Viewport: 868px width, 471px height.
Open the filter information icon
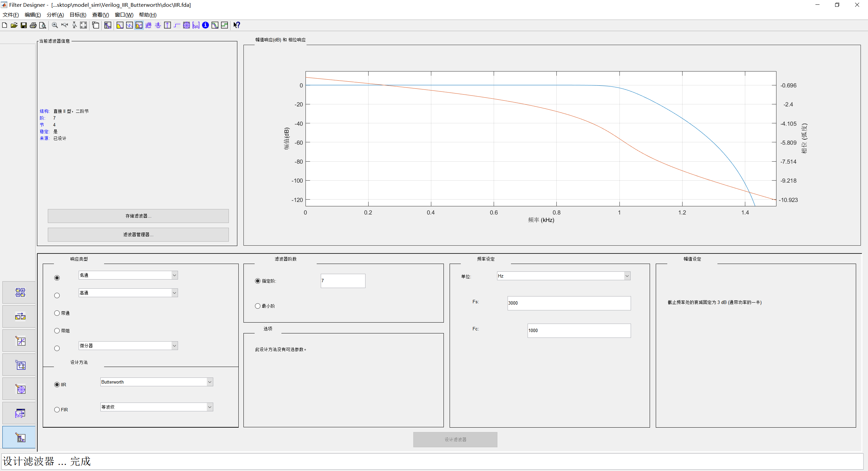(205, 25)
